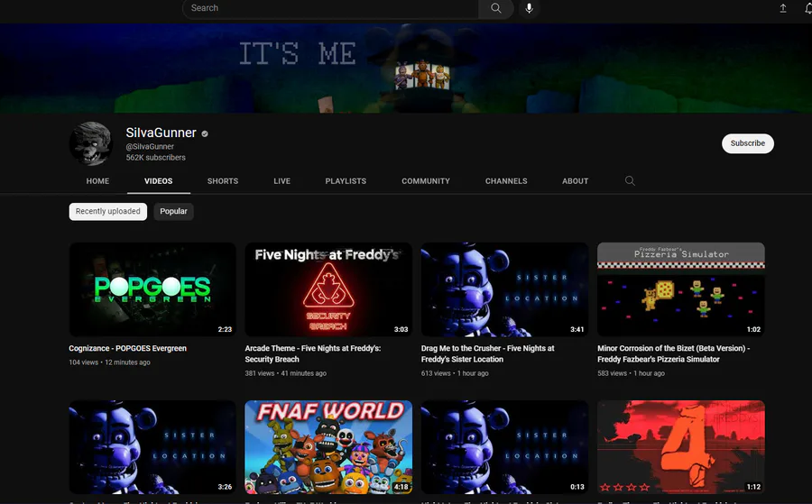Subscribe to the SilvaGunner channel
This screenshot has width=812, height=504.
click(747, 143)
